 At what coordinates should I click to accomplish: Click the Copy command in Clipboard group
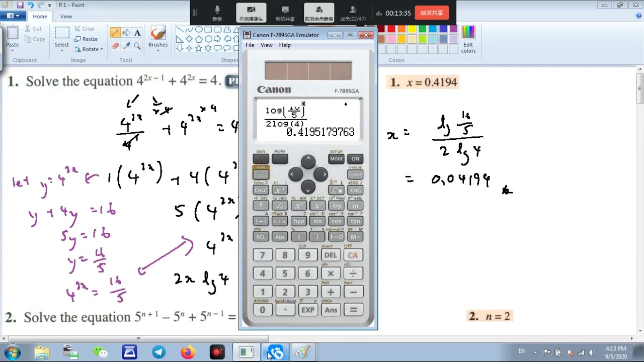[x=34, y=39]
